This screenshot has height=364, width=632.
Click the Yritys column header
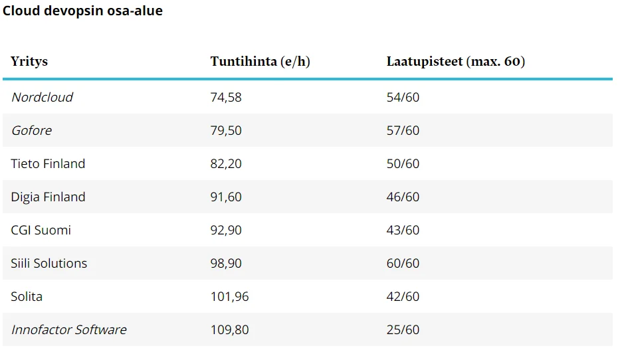(29, 62)
